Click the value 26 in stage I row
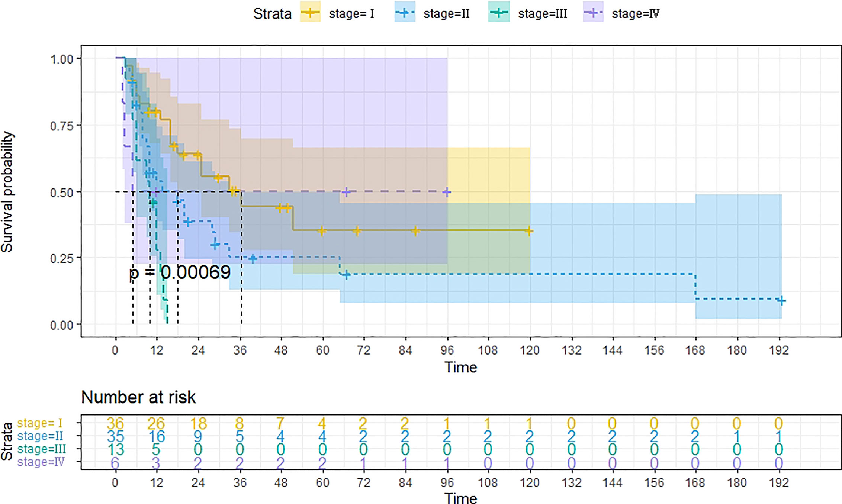842x504 pixels. click(156, 423)
